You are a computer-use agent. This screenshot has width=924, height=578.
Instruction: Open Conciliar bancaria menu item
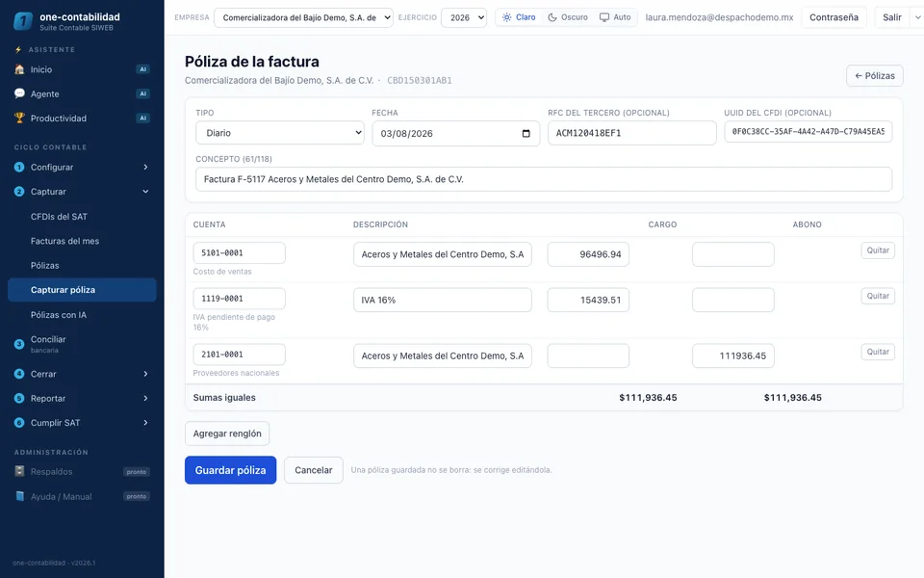click(82, 344)
